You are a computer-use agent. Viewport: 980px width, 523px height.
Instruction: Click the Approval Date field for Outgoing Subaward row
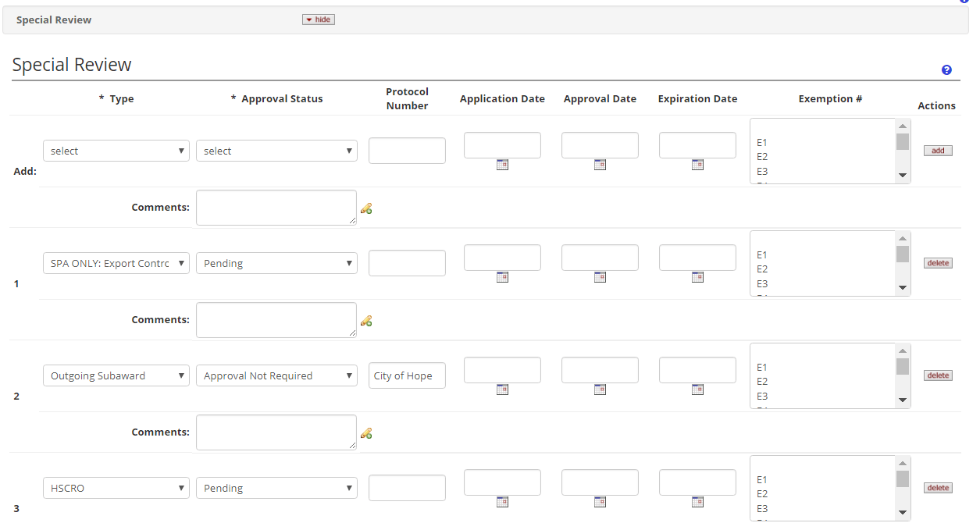point(600,370)
